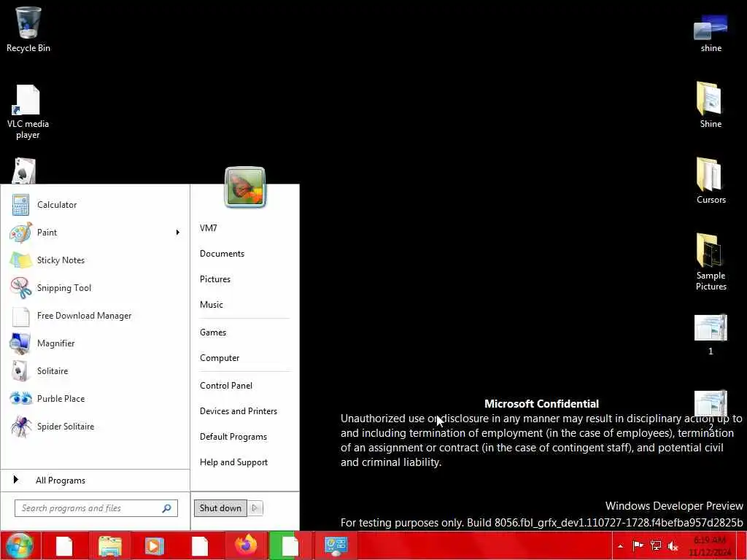
Task: Click the search magnifier icon in Start menu
Action: coord(167,508)
